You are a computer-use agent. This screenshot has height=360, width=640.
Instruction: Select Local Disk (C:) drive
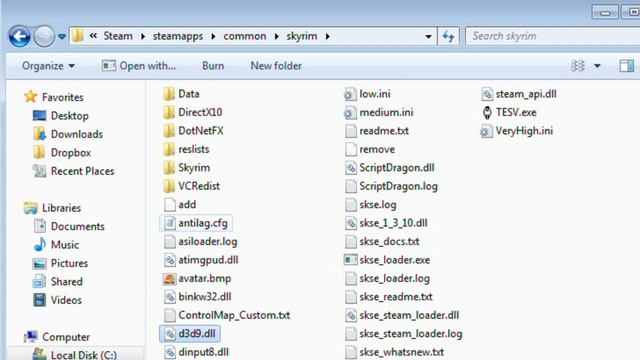point(74,354)
